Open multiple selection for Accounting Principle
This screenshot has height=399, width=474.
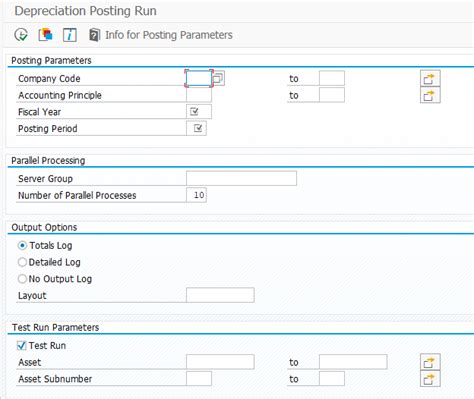tap(430, 95)
